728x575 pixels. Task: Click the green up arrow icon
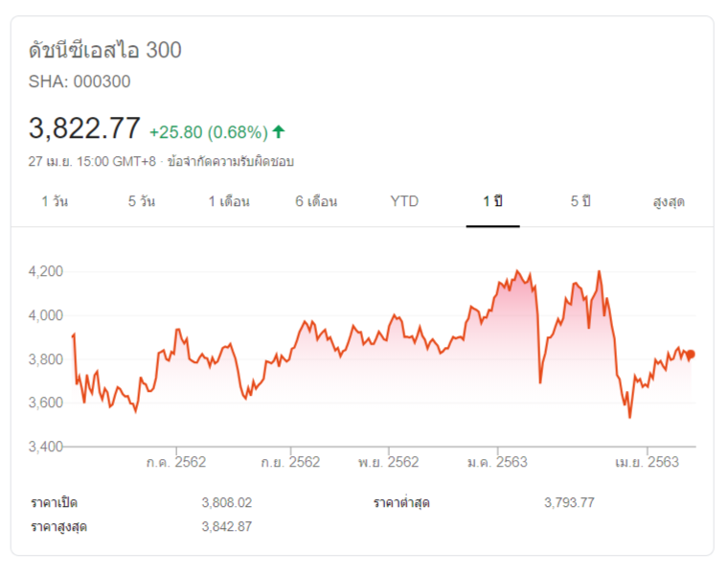click(279, 131)
